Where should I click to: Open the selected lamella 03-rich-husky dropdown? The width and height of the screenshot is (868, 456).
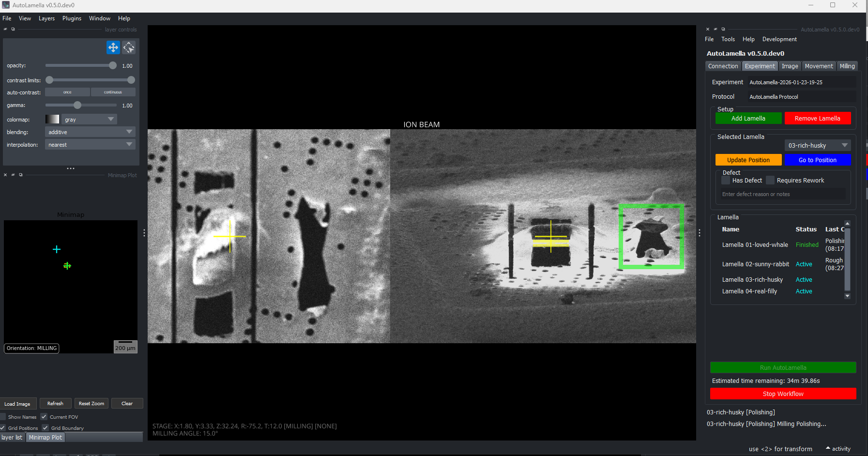pos(817,146)
